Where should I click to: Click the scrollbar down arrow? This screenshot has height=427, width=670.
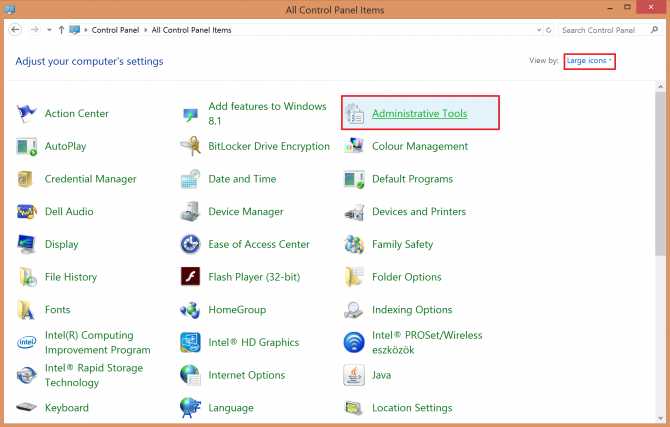click(x=660, y=418)
